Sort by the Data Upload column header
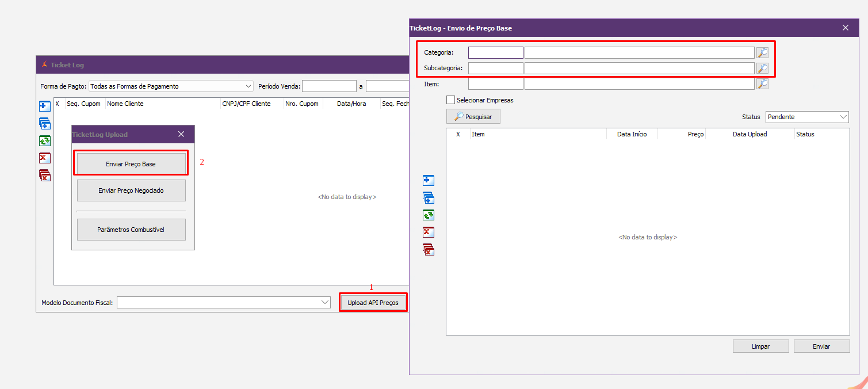 click(x=750, y=134)
